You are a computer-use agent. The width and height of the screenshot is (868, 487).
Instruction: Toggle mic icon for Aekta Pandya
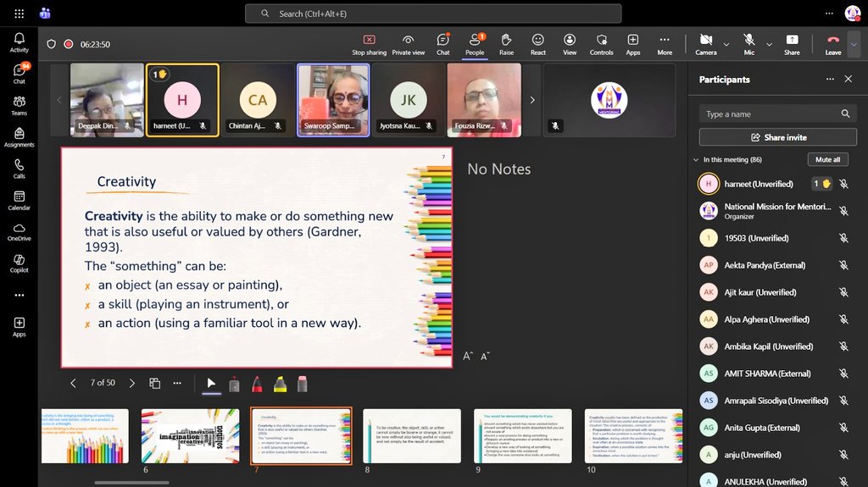click(843, 265)
